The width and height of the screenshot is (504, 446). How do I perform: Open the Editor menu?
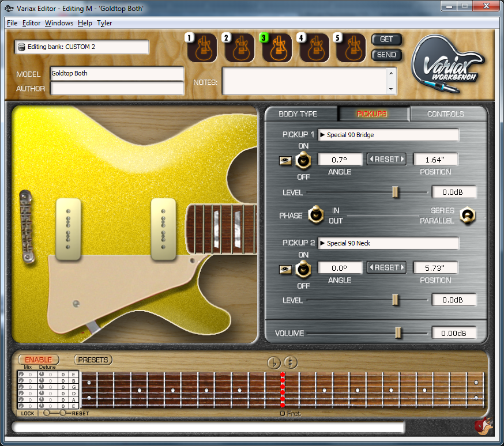(x=31, y=23)
